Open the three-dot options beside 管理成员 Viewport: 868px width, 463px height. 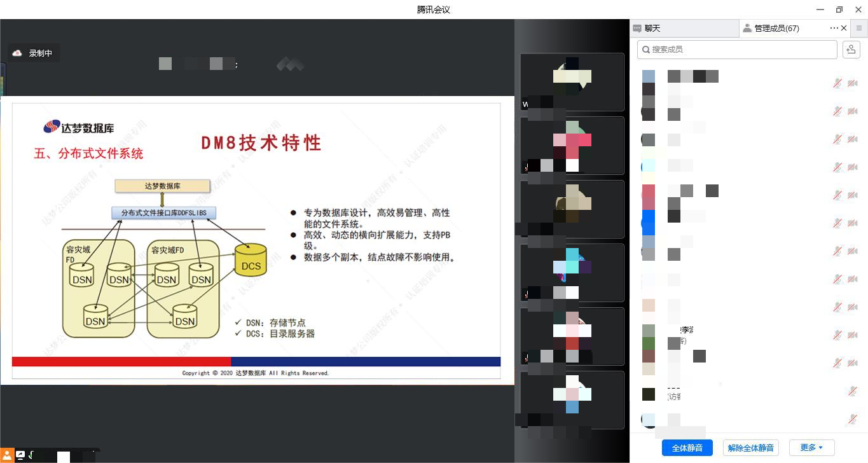click(x=834, y=29)
